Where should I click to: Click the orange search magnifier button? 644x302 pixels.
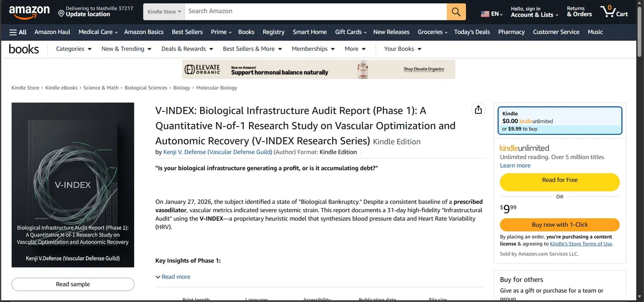(x=456, y=11)
